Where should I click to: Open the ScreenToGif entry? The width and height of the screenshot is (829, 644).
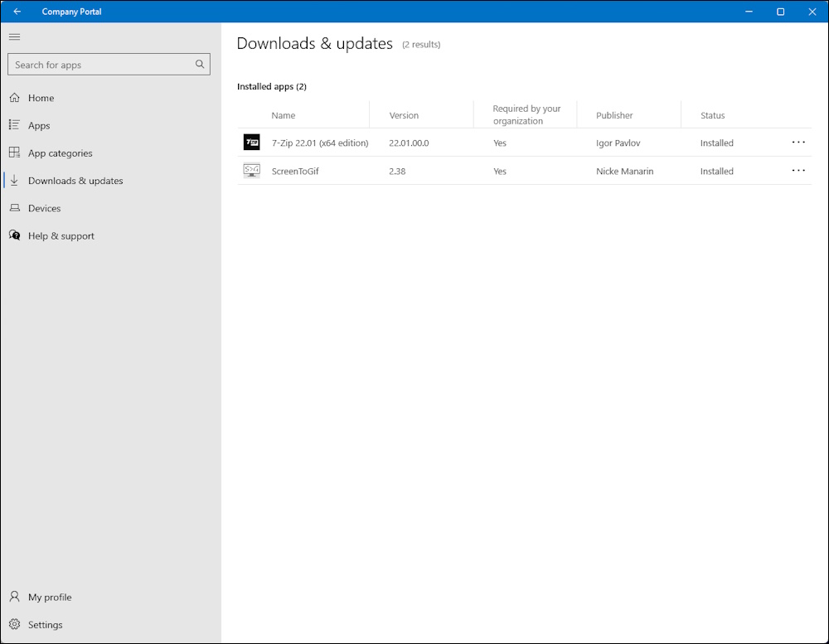(295, 172)
